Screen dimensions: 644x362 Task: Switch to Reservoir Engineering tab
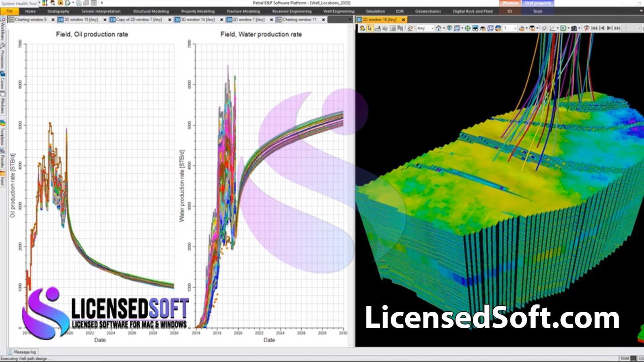click(292, 11)
